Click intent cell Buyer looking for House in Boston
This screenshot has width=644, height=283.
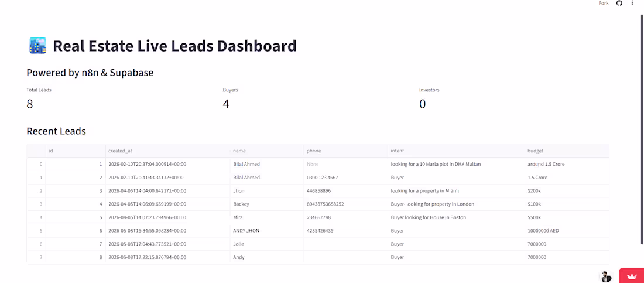click(456, 217)
